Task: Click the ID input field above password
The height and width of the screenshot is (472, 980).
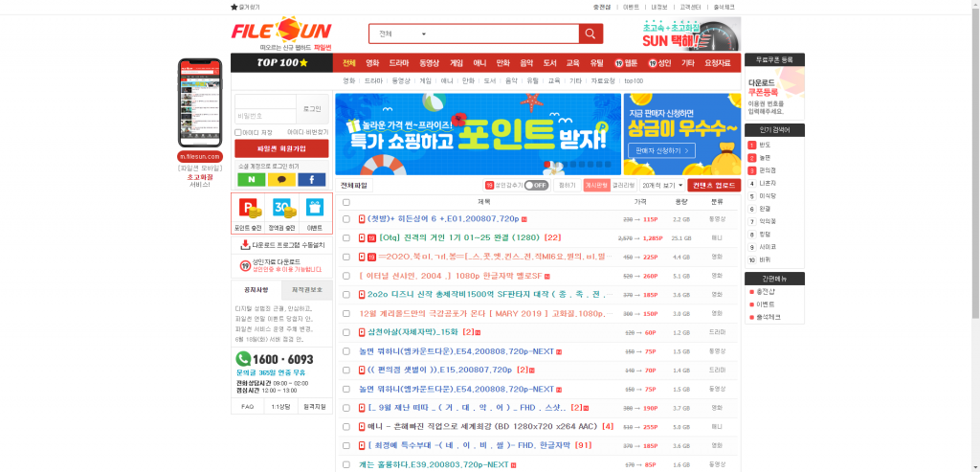Action: click(265, 101)
